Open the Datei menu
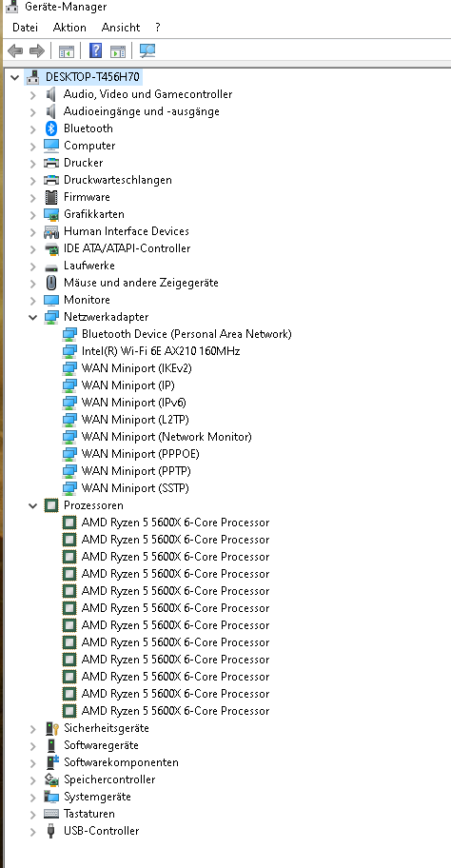This screenshot has height=868, width=451. tap(25, 28)
